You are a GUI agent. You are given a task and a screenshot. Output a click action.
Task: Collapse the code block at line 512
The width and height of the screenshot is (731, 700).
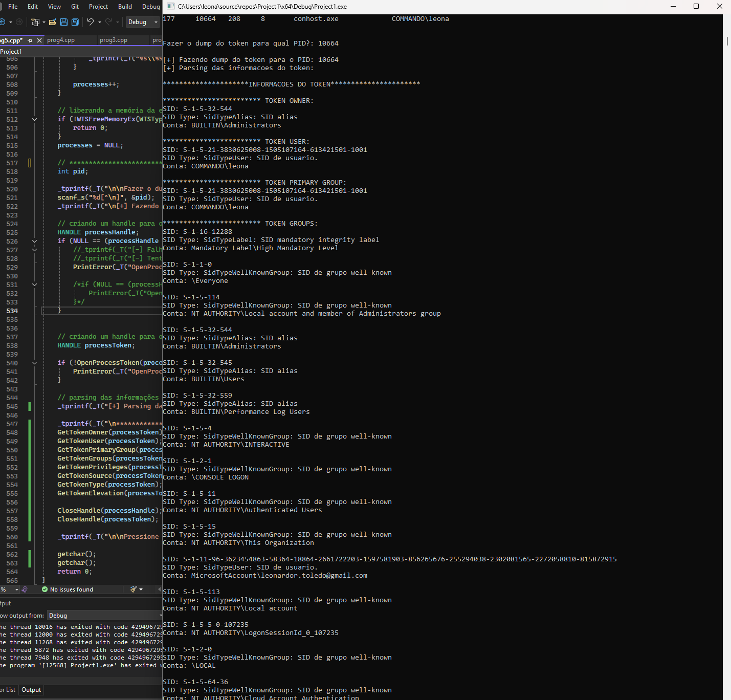[34, 119]
